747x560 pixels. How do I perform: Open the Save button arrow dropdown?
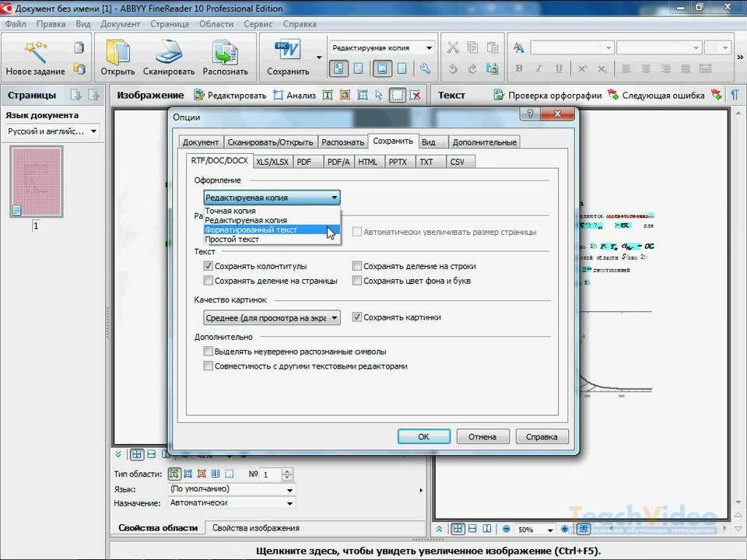[319, 57]
